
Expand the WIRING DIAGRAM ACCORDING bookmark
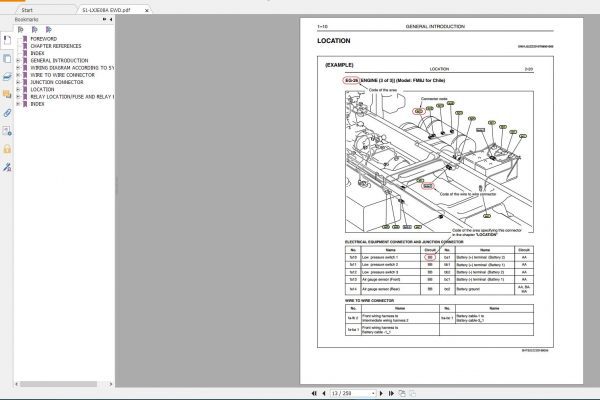(x=18, y=68)
